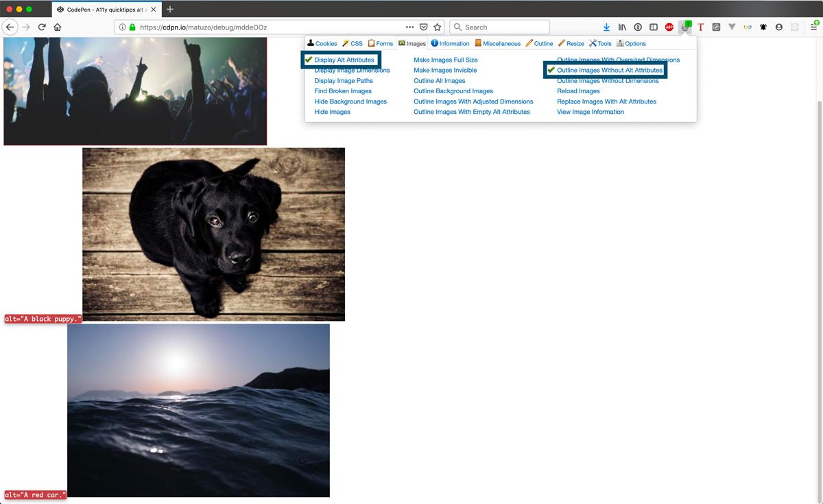
Task: Enable Display Image Paths
Action: (x=344, y=81)
